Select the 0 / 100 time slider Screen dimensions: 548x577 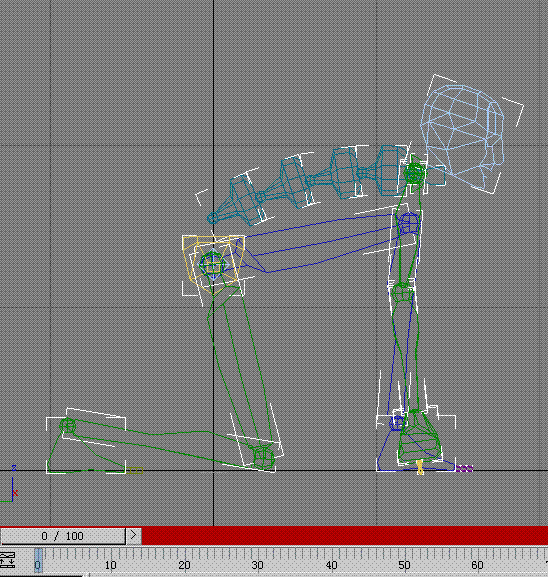63,536
